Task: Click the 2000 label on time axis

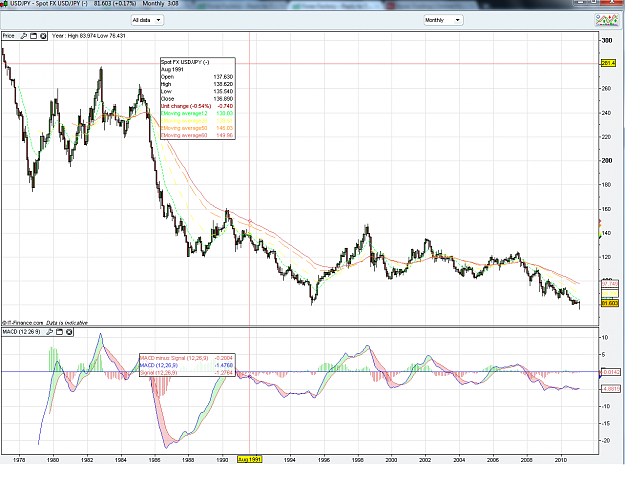Action: click(391, 460)
